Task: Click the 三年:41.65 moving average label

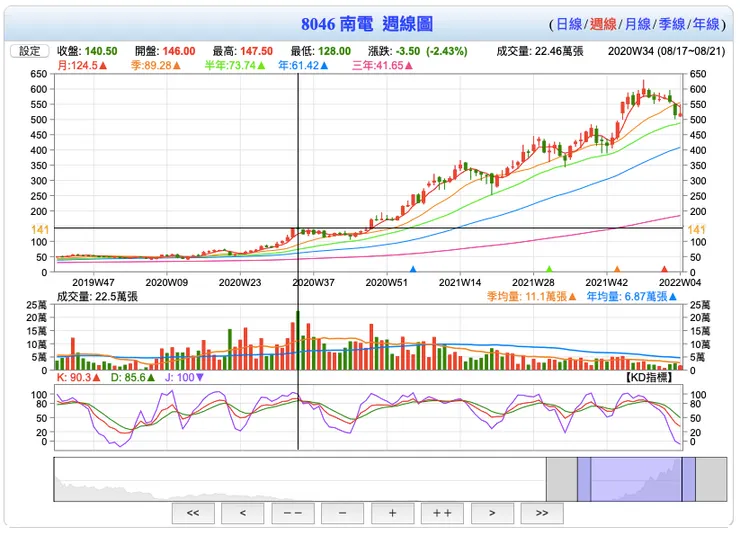Action: click(x=382, y=65)
